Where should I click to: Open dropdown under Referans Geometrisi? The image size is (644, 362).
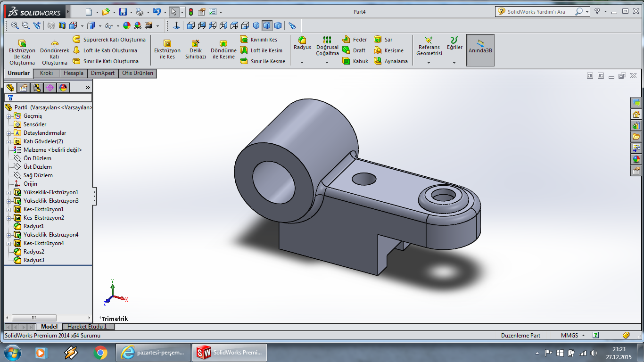[x=429, y=62]
